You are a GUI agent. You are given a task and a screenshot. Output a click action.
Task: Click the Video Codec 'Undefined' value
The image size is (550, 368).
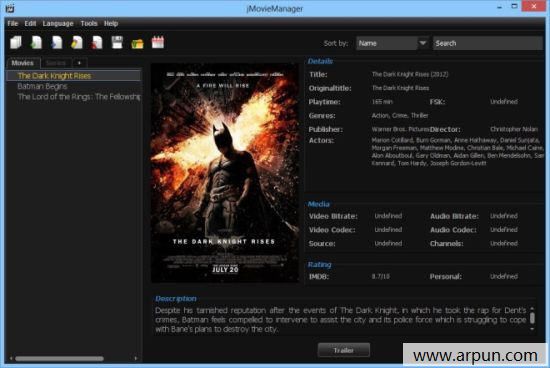[388, 230]
